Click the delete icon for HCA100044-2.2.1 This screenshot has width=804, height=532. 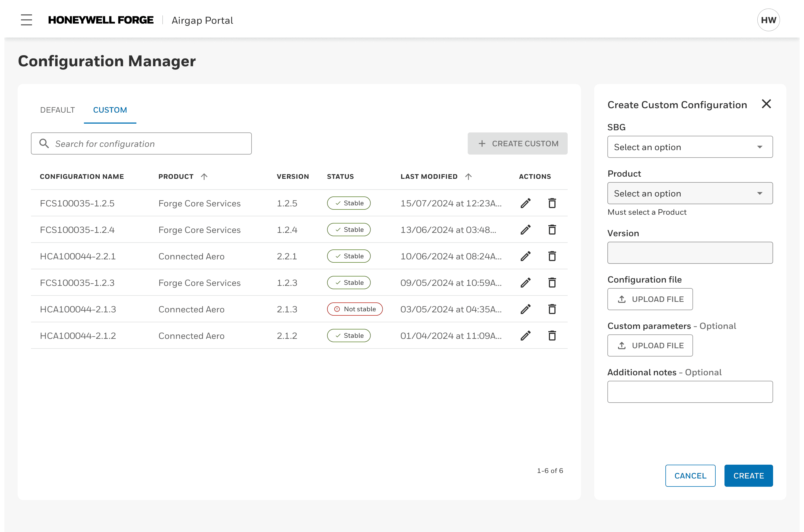click(551, 257)
